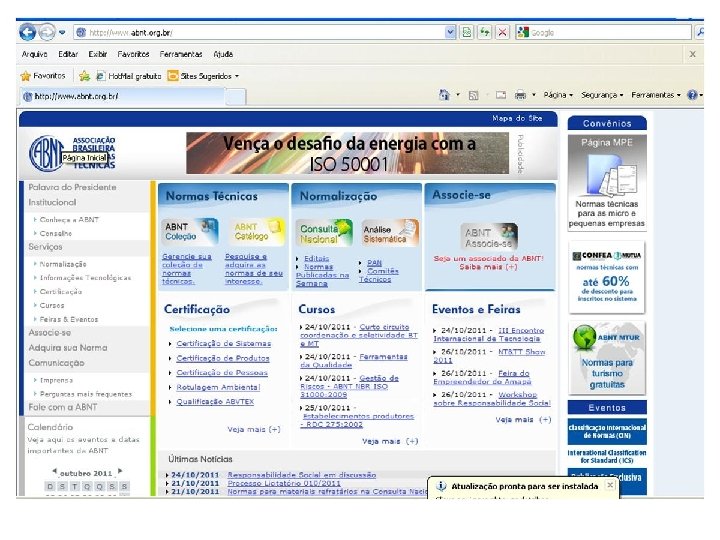Open the Favoritos menu in the menu bar
Image resolution: width=720 pixels, height=540 pixels.
click(133, 54)
